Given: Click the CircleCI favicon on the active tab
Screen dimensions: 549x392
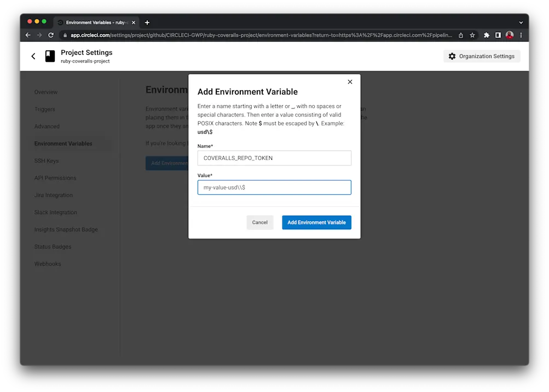Looking at the screenshot, I should pyautogui.click(x=59, y=22).
